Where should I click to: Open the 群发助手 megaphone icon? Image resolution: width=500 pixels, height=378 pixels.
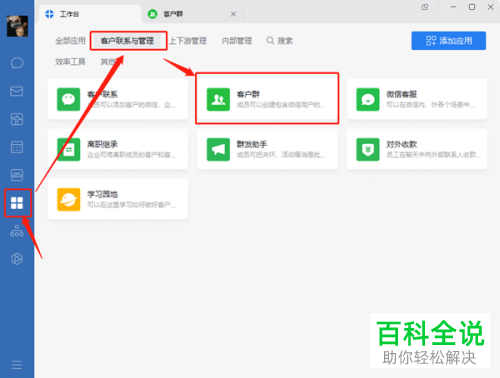pos(218,149)
